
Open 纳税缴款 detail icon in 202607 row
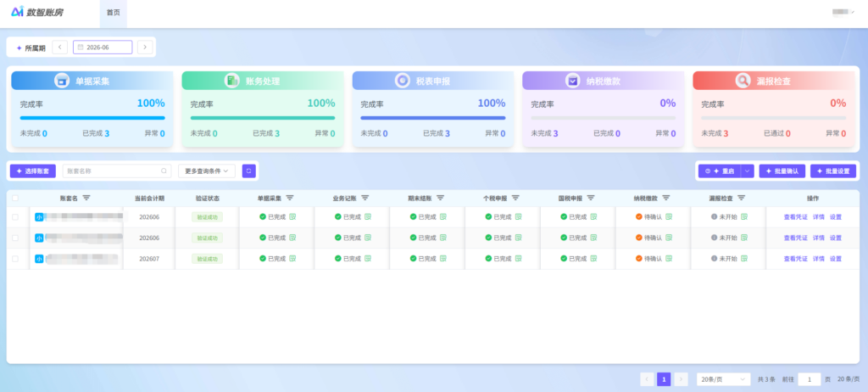[x=669, y=259]
